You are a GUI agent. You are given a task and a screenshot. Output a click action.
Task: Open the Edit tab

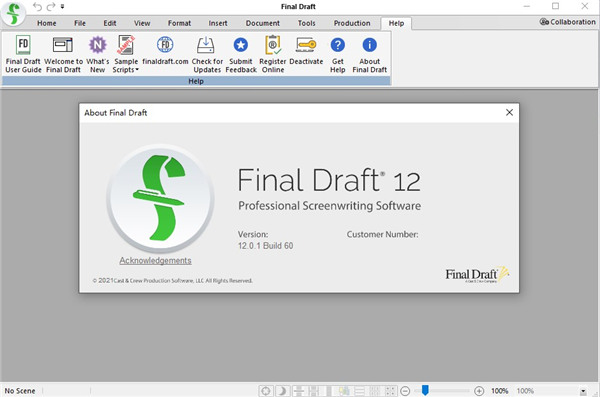coord(109,23)
